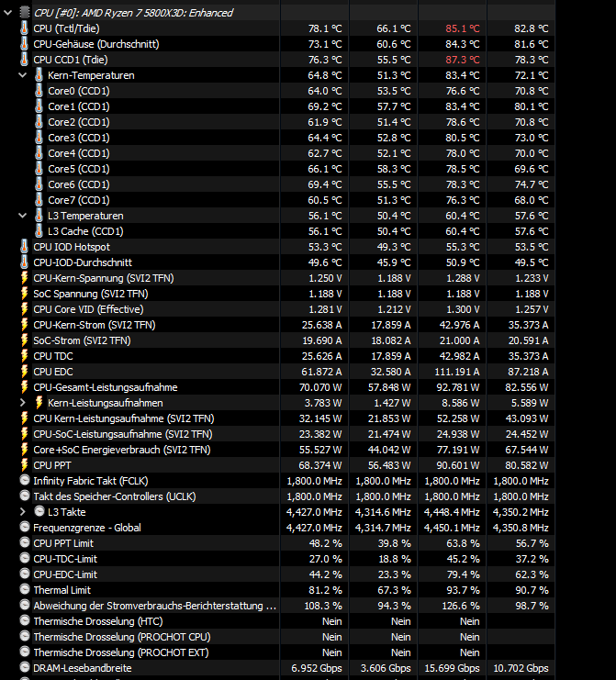Click thermometer icon beside CPU-Gehäuse (Durchschnitt)
Screen dimensions: 616x680
pos(25,44)
